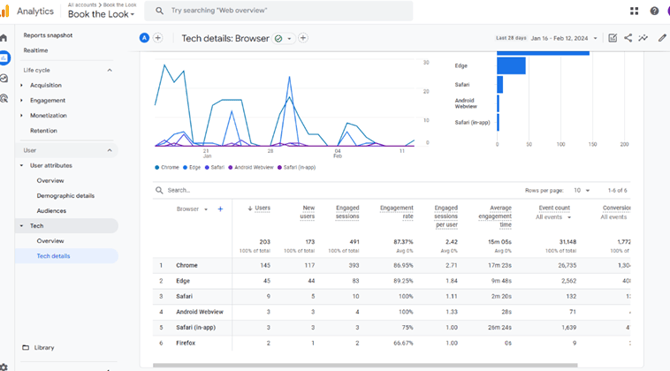
Task: Open the Google apps grid icon
Action: (634, 11)
